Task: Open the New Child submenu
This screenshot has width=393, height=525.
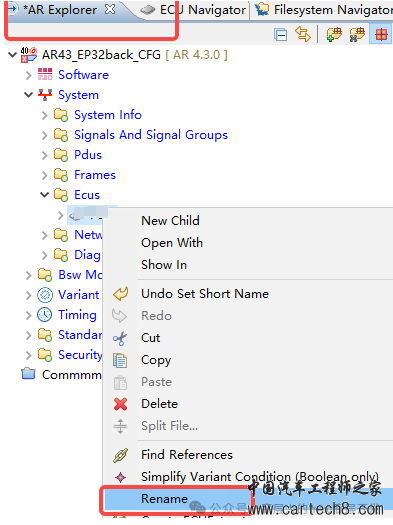Action: [x=170, y=221]
